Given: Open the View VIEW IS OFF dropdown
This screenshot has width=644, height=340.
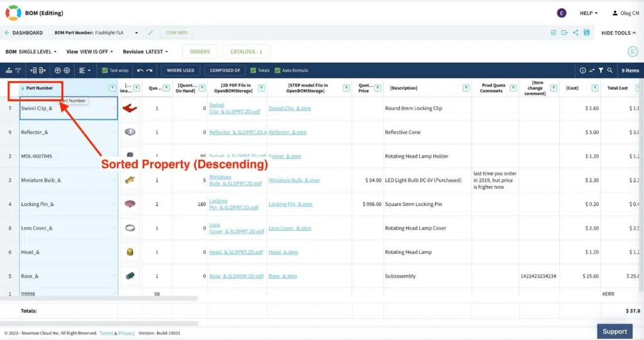Looking at the screenshot, I should 89,52.
